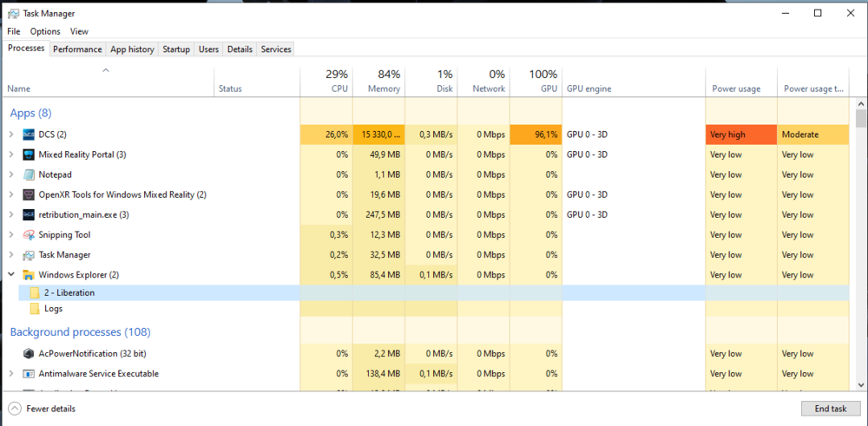
Task: Click the AcPowerNotification process icon
Action: 29,353
